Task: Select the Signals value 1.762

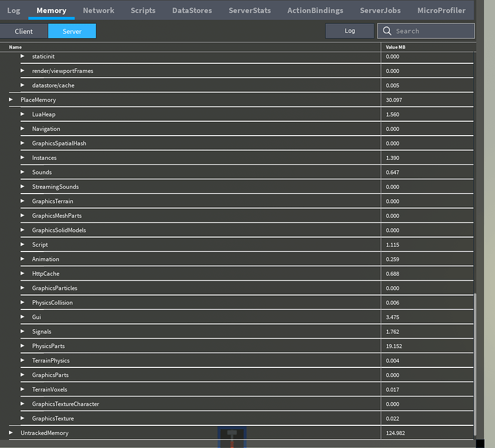Action: pyautogui.click(x=392, y=332)
